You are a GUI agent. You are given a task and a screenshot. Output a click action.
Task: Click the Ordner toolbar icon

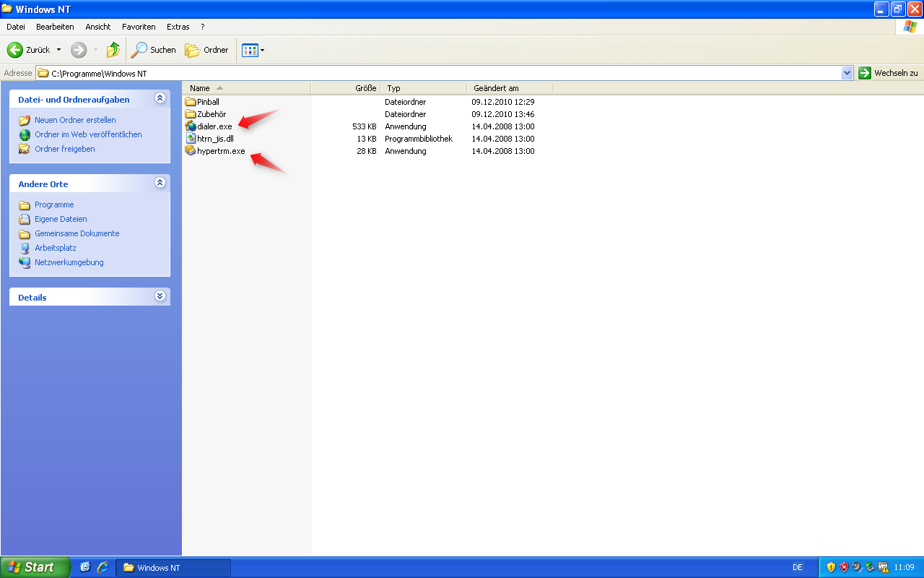[x=204, y=49]
